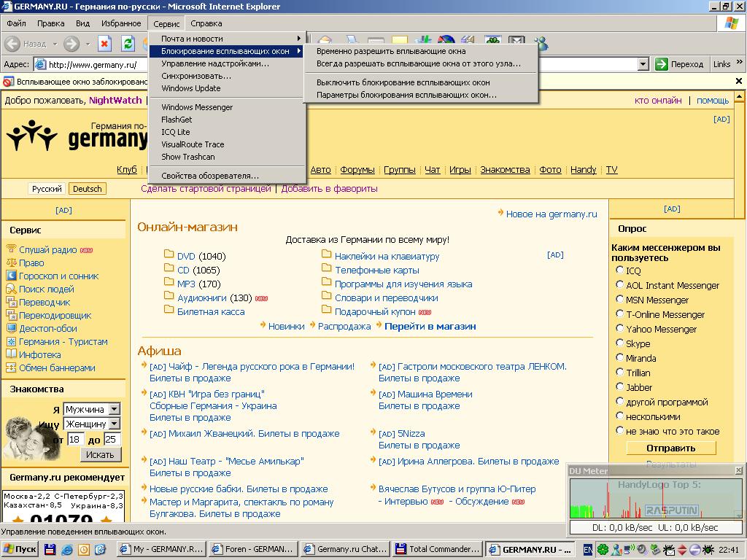Click the blocked pop-up icon in information bar

8,82
